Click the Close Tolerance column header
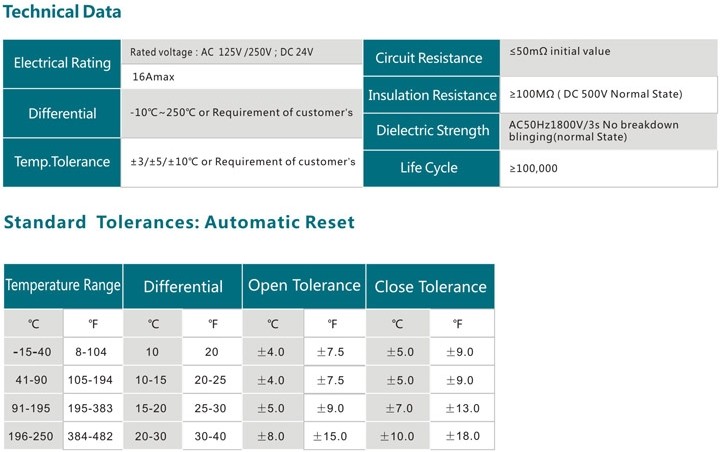The height and width of the screenshot is (452, 724). pyautogui.click(x=430, y=287)
